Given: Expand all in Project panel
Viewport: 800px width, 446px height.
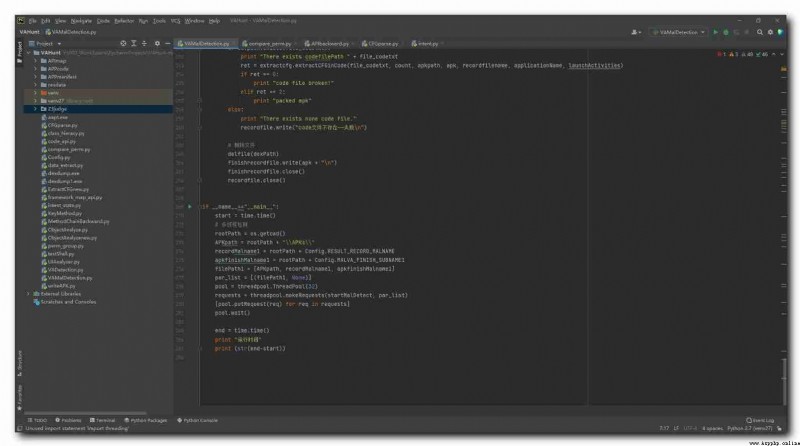Looking at the screenshot, I should (x=134, y=44).
